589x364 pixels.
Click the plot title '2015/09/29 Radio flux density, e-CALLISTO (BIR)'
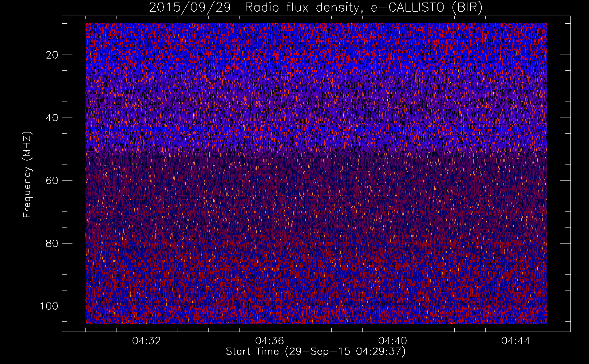(x=316, y=8)
